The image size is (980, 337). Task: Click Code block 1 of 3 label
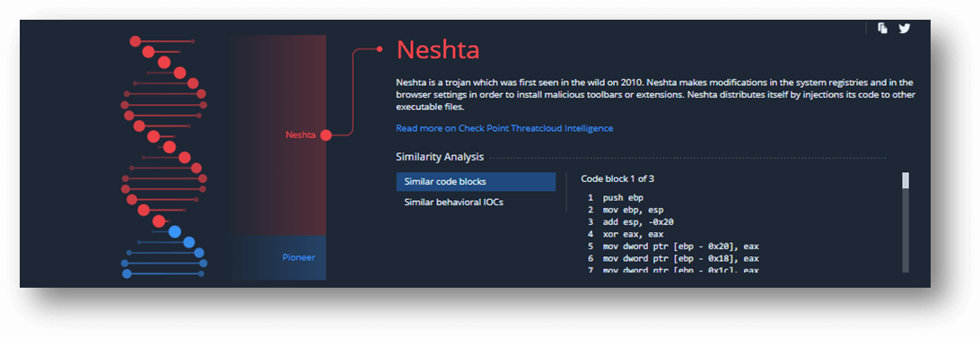pos(617,179)
